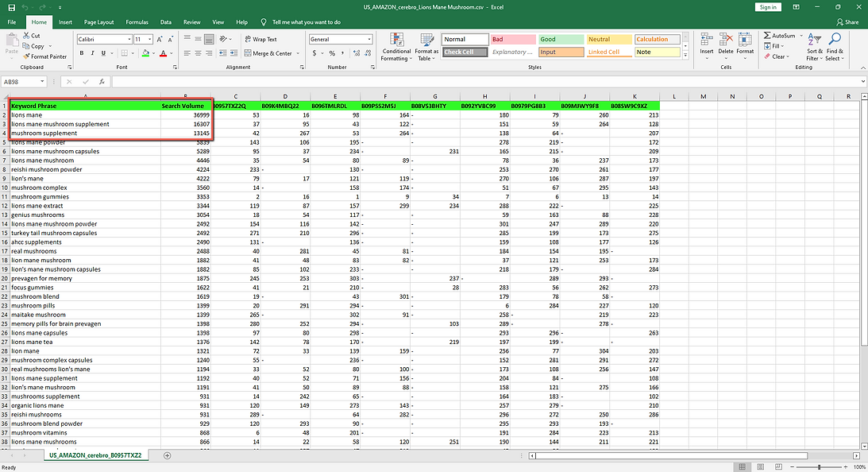Apply the Good cell style
This screenshot has height=472, width=868.
click(561, 40)
